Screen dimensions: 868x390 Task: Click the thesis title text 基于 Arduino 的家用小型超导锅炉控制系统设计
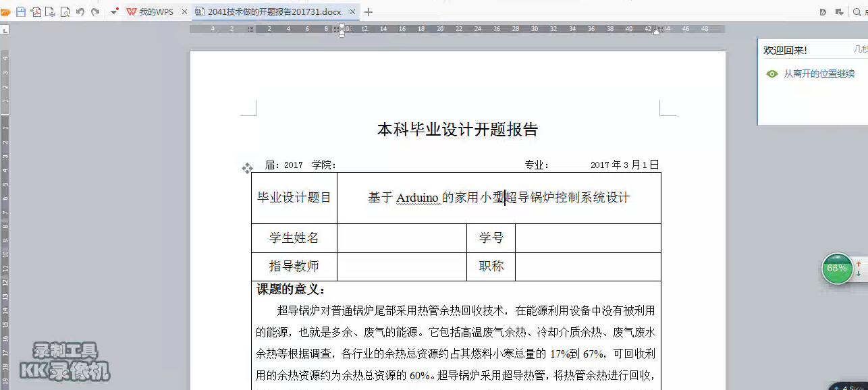click(x=499, y=198)
